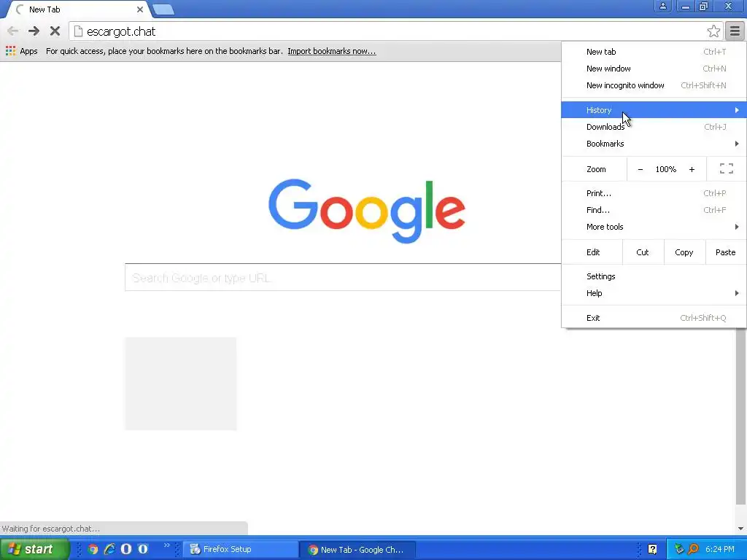747x560 pixels.
Task: Launch Chrome from the quick launch bar
Action: (93, 549)
